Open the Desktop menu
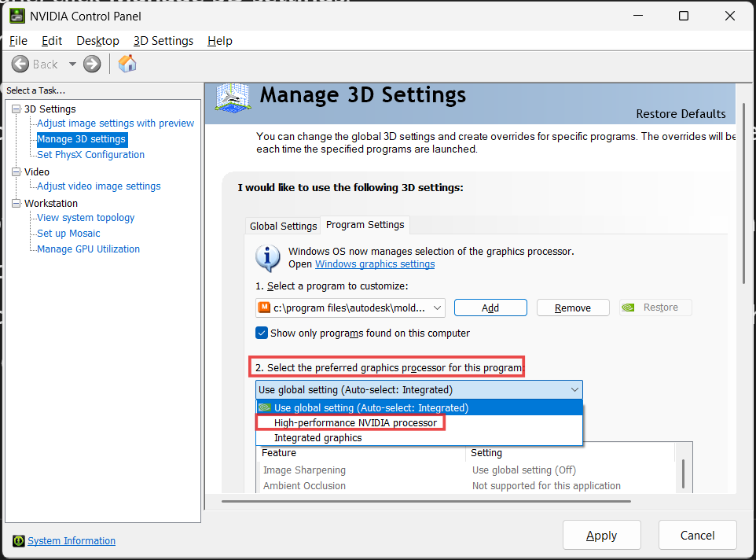This screenshot has height=560, width=756. [98, 41]
